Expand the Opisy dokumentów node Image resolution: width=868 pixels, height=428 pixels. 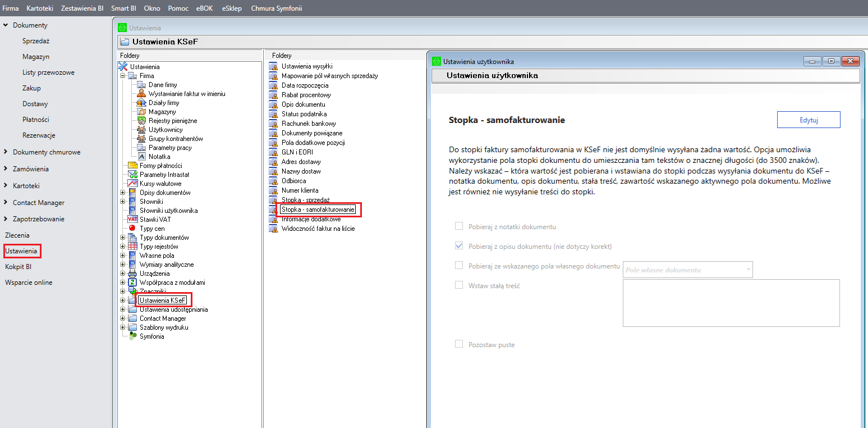coord(122,193)
